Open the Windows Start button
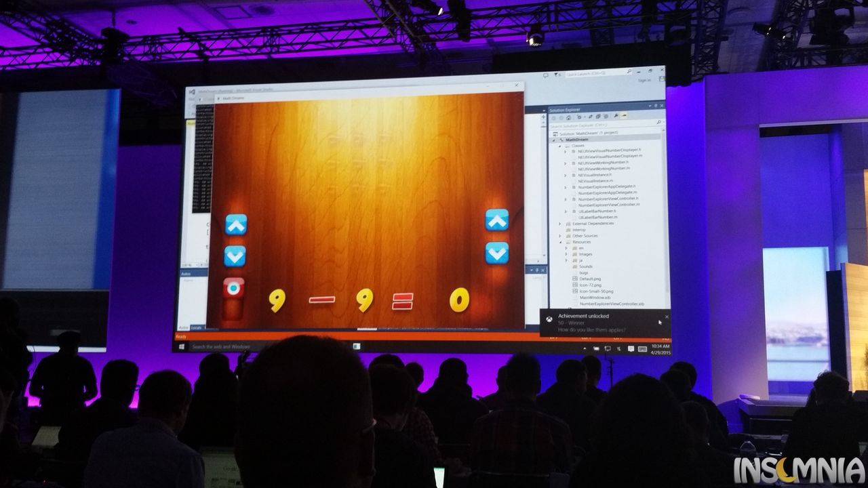The width and height of the screenshot is (868, 488). coord(182,346)
